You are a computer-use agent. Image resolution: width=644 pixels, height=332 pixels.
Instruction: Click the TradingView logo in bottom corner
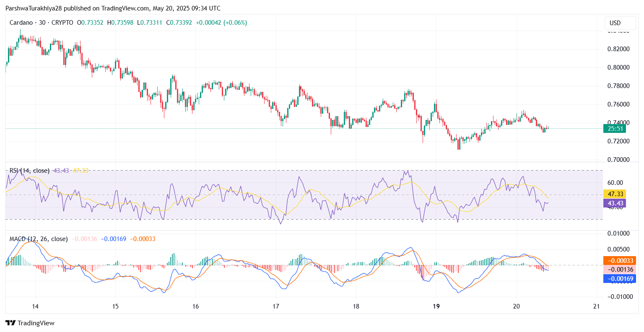30,323
